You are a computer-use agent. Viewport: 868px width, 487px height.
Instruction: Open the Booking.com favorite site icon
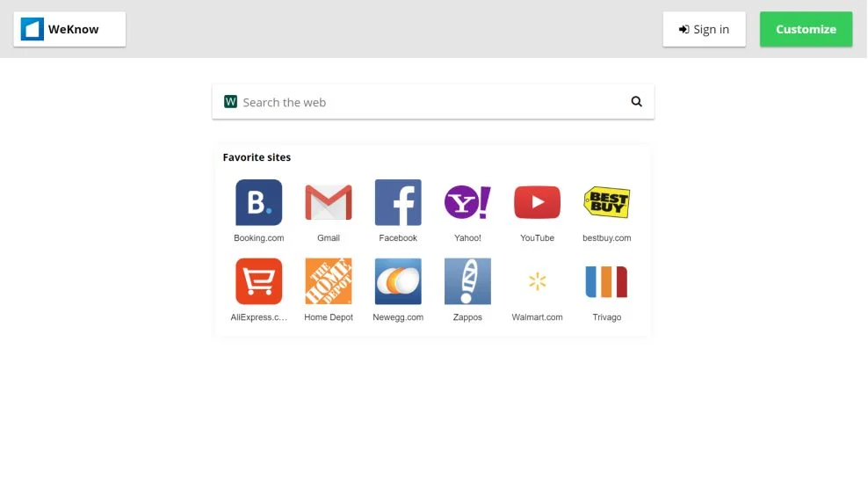(x=258, y=202)
